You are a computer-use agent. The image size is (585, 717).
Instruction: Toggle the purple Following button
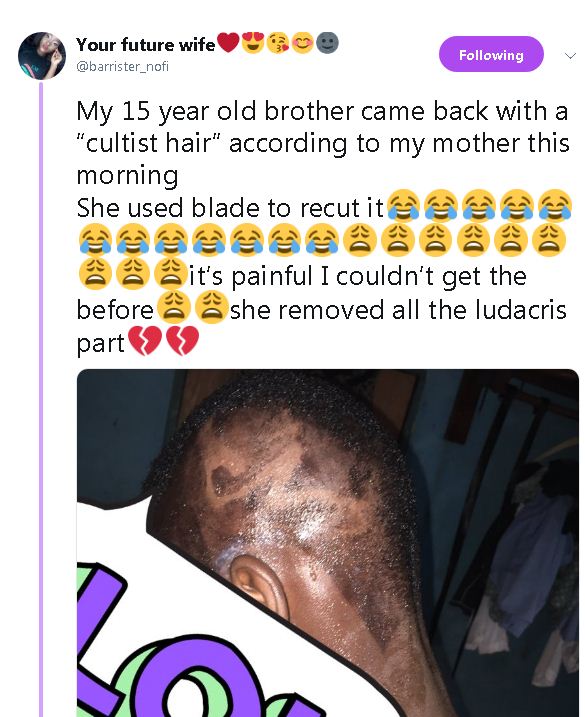[491, 54]
